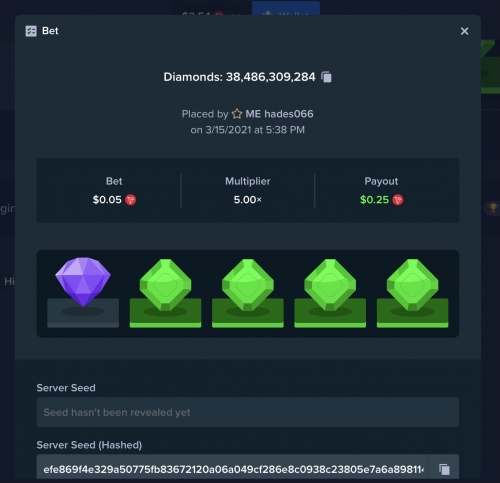
Task: Select the Server Seed (Hashed) value field
Action: pos(232,468)
